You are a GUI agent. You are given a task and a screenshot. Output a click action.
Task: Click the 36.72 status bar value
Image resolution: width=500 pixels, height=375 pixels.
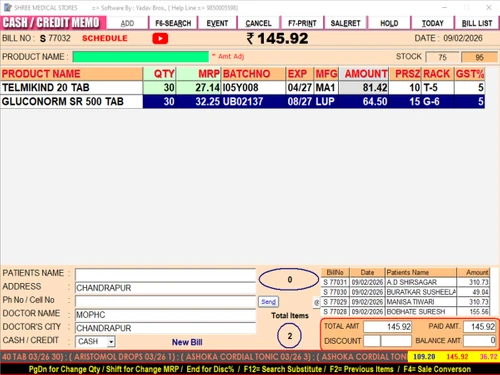click(488, 357)
